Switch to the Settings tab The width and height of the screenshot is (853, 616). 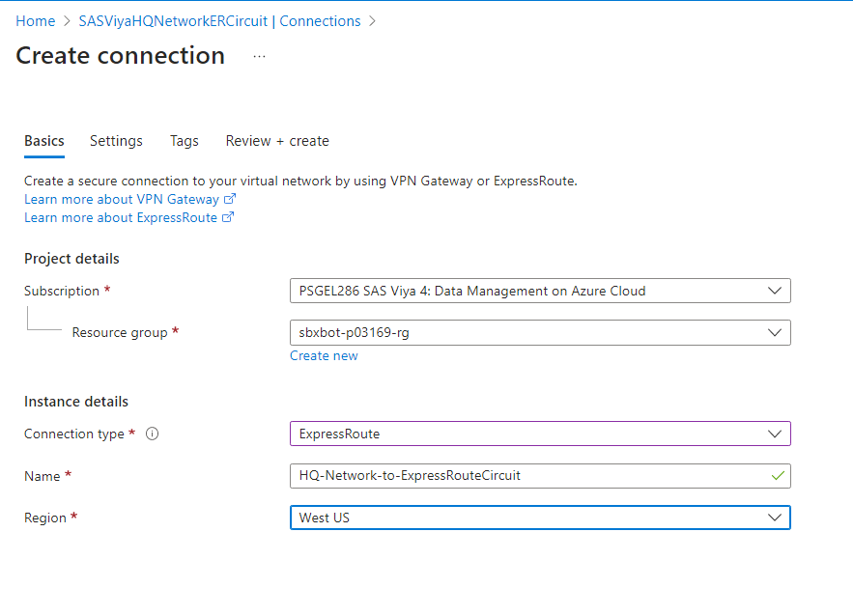[x=116, y=141]
